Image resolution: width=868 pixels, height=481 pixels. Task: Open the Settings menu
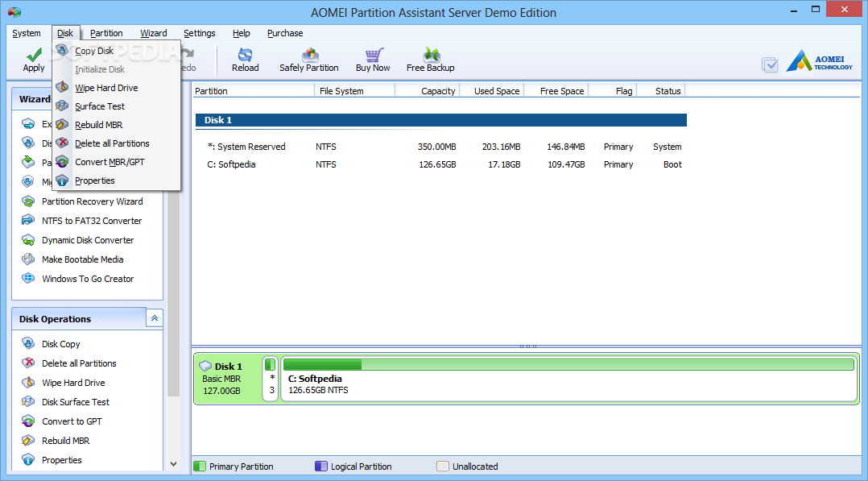click(200, 33)
